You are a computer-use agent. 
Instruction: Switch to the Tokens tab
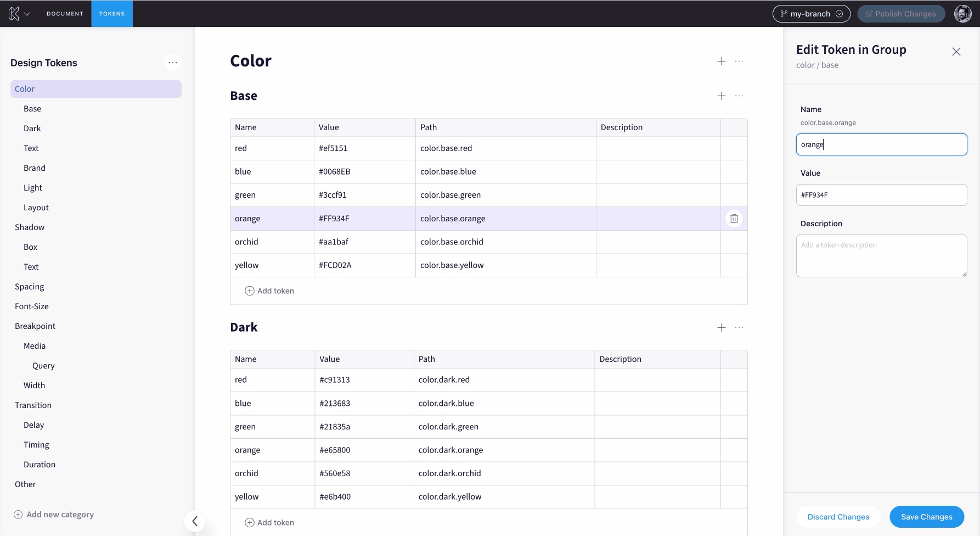pyautogui.click(x=112, y=14)
